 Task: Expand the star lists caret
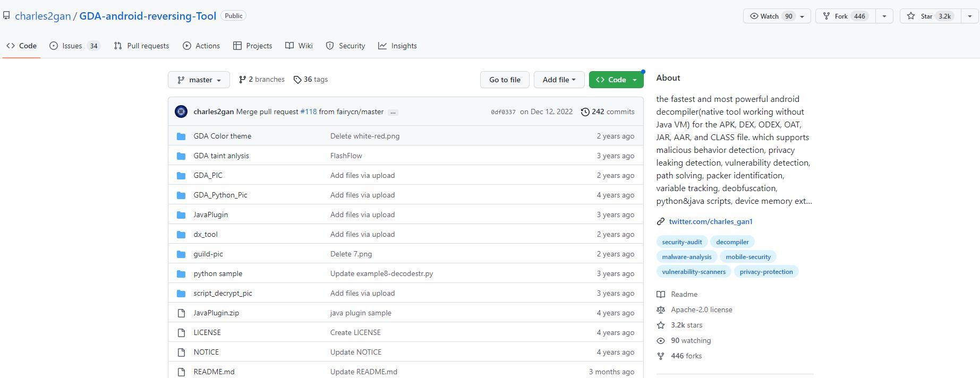tap(970, 16)
